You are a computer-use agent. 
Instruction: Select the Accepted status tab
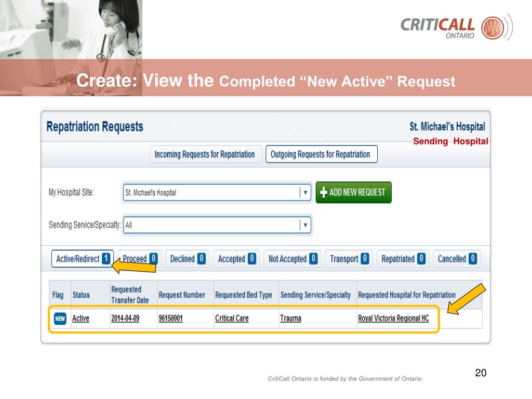tap(236, 259)
